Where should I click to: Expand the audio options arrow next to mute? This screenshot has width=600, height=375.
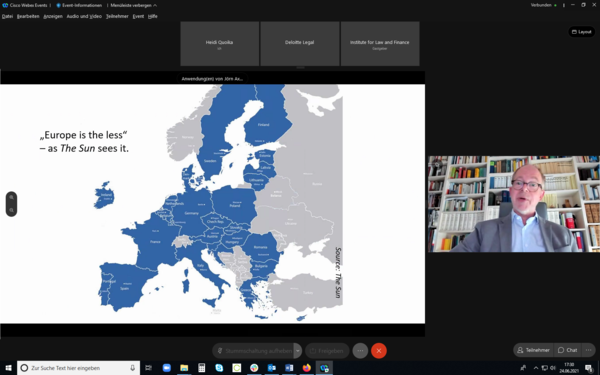click(x=298, y=351)
